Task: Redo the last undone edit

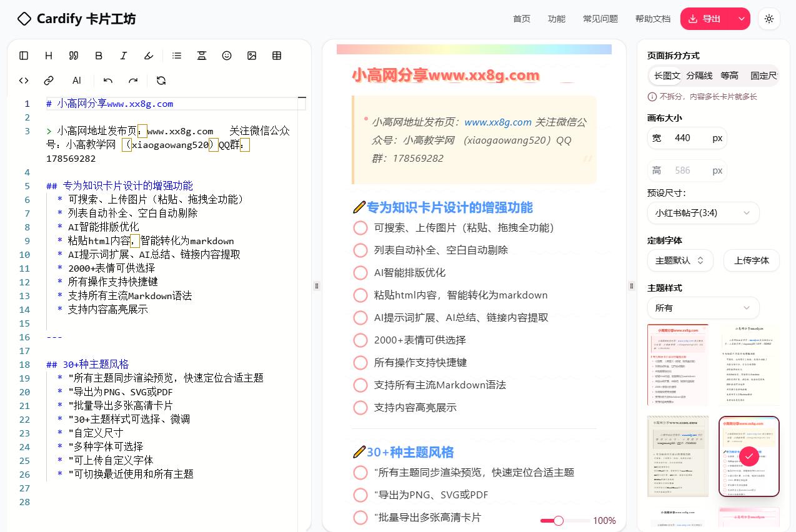Action: pos(133,81)
